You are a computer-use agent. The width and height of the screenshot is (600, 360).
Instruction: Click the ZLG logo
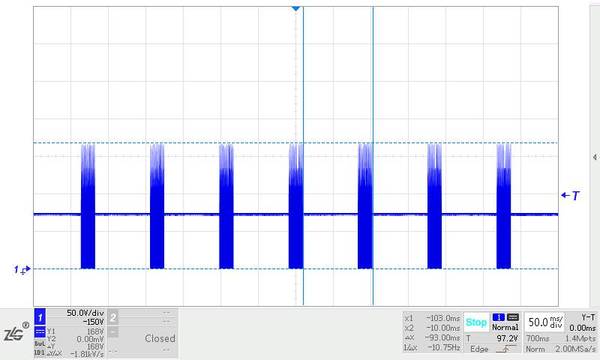[16, 331]
